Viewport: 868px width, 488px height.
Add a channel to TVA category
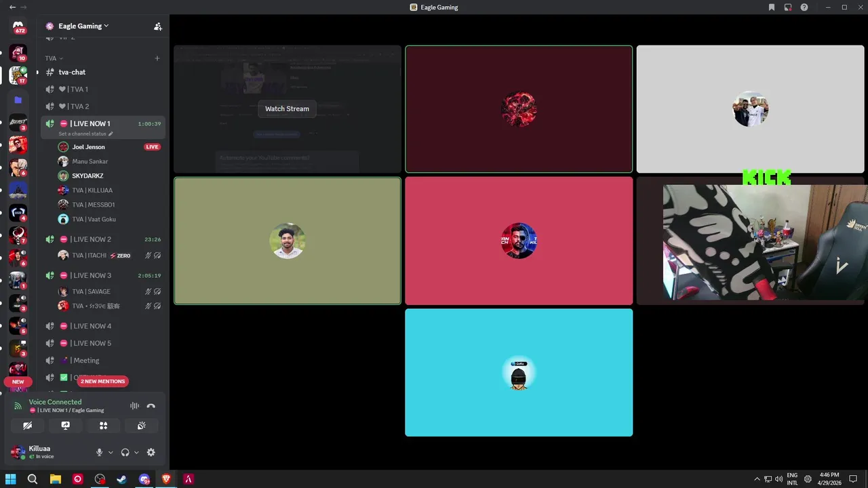[157, 58]
